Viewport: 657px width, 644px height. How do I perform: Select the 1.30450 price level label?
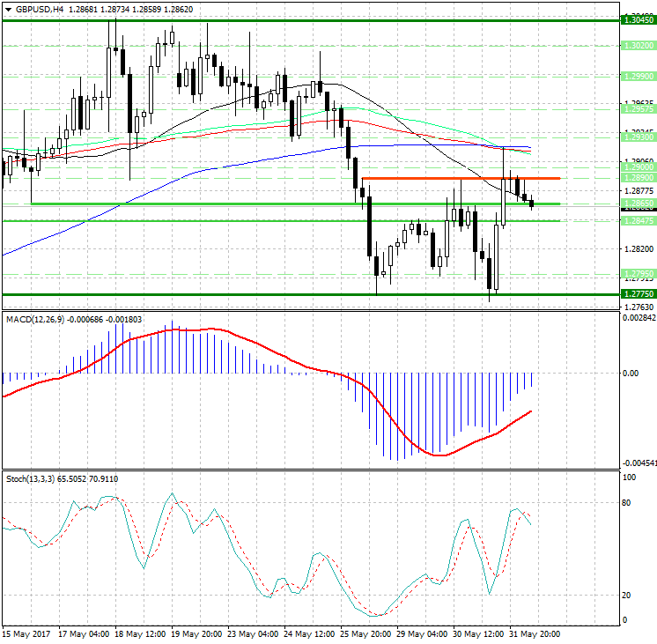click(x=637, y=19)
